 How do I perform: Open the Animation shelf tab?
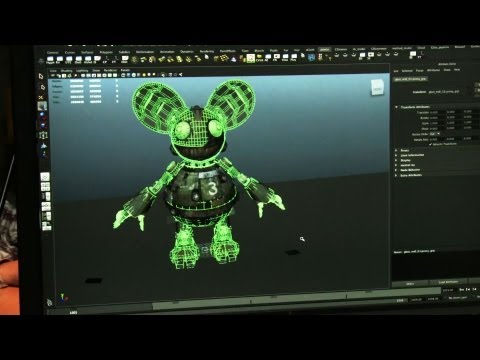coord(167,52)
